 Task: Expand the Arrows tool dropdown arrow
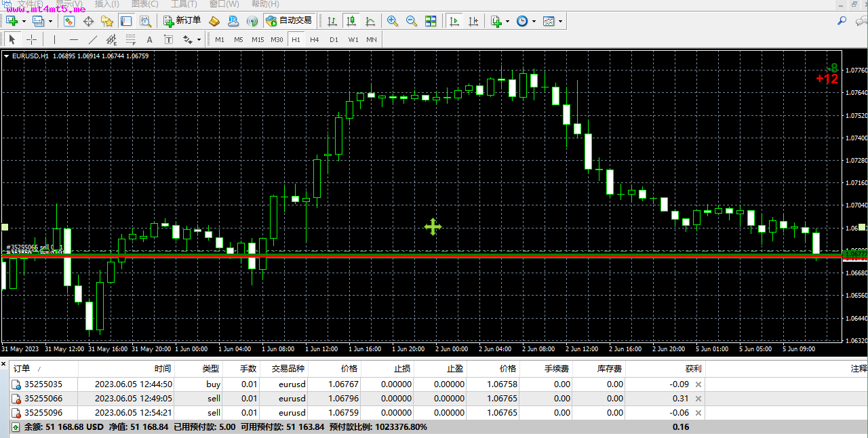tap(199, 39)
